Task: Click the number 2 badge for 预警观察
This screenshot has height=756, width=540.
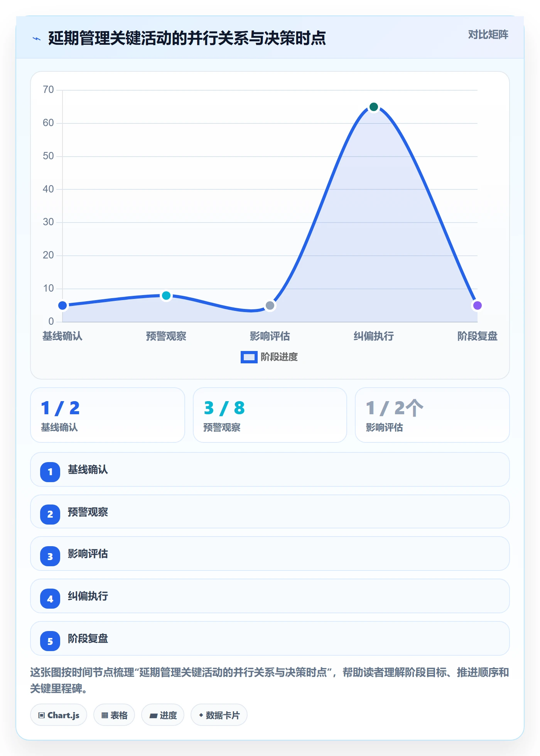Action: [50, 514]
